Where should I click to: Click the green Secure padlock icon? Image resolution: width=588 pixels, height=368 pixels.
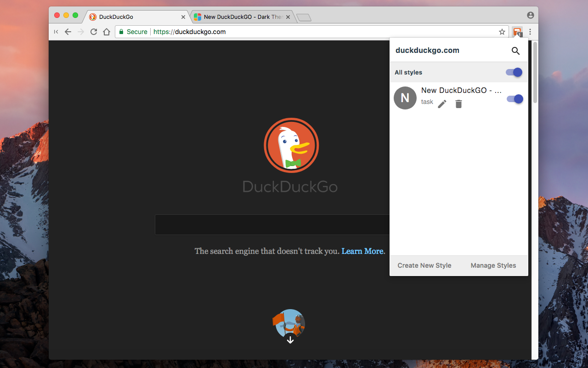(x=121, y=32)
